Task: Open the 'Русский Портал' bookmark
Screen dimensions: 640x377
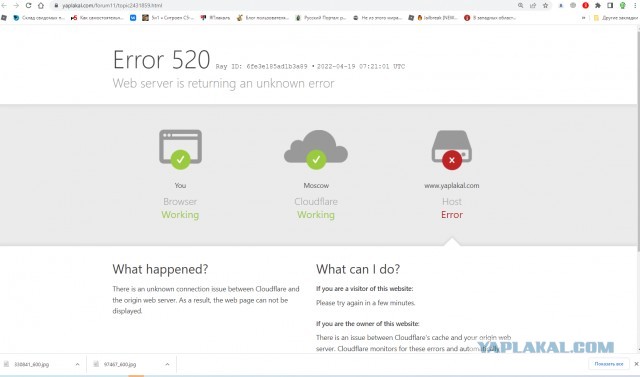Action: (321, 18)
